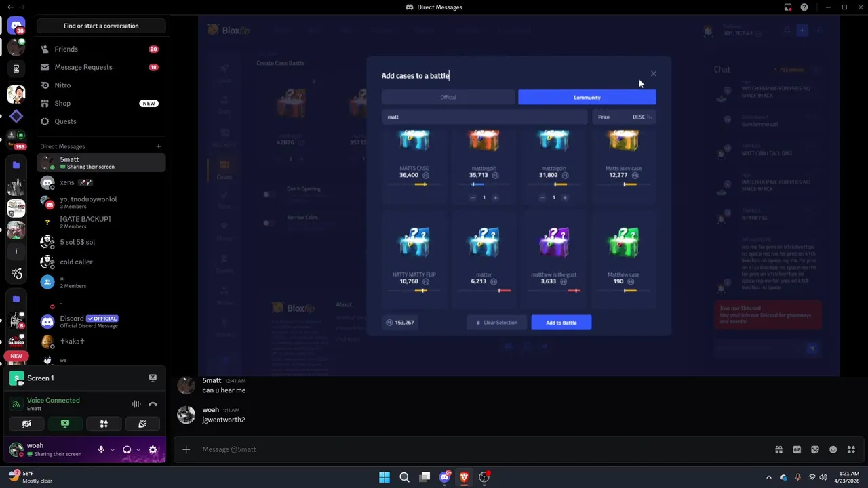Viewport: 868px width, 488px height.
Task: Open the Activities button in the voice panel
Action: coord(104,424)
